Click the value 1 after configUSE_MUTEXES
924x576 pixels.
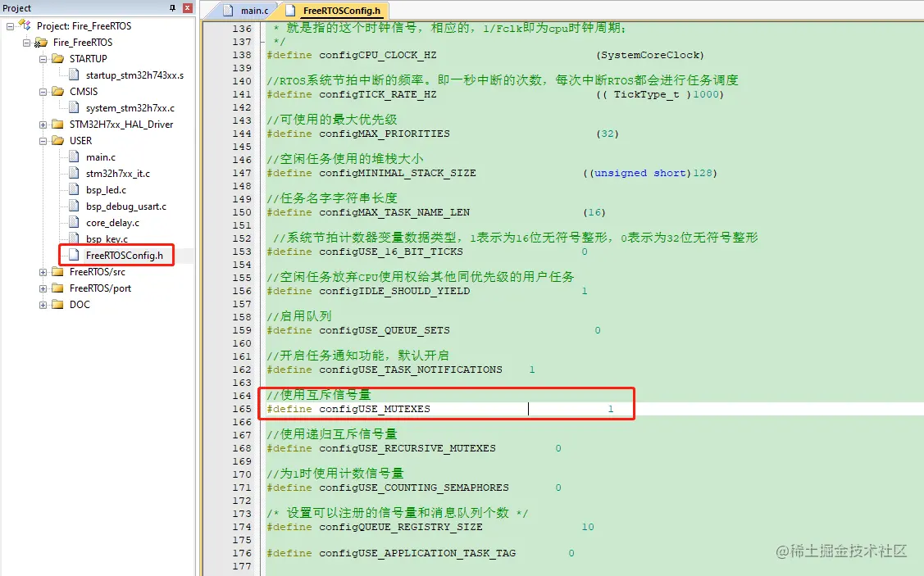pyautogui.click(x=611, y=409)
